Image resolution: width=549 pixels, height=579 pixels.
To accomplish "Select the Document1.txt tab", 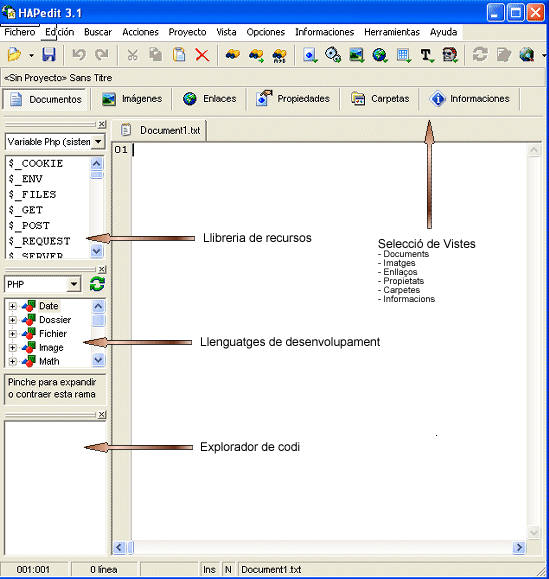I will click(160, 130).
